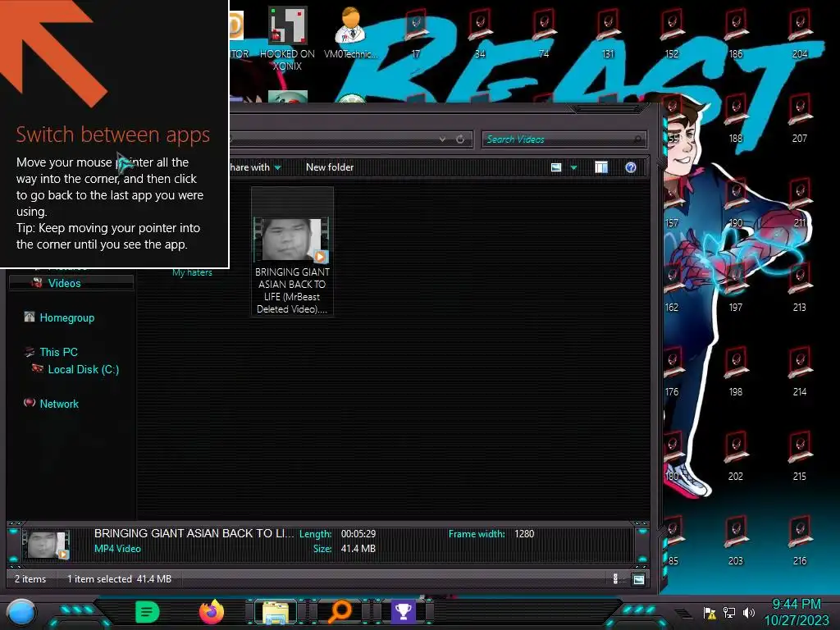Click the '2 items' status bar text
This screenshot has width=840, height=630.
(x=30, y=579)
